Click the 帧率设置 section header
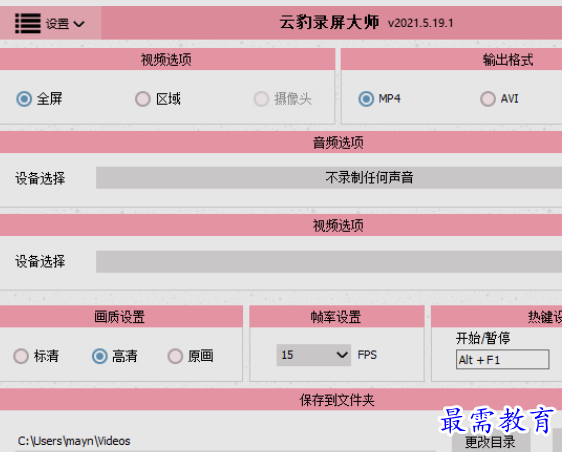Viewport: 562px width, 452px height. tap(336, 317)
